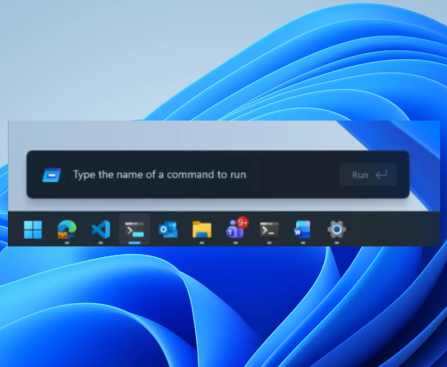Click the blue Run launcher icon

[52, 175]
